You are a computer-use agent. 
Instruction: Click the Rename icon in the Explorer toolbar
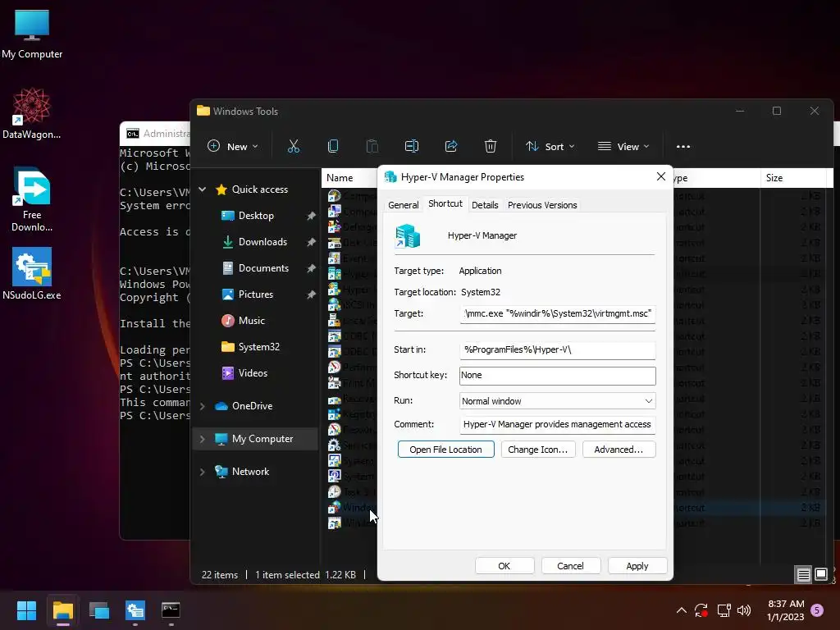tap(412, 146)
